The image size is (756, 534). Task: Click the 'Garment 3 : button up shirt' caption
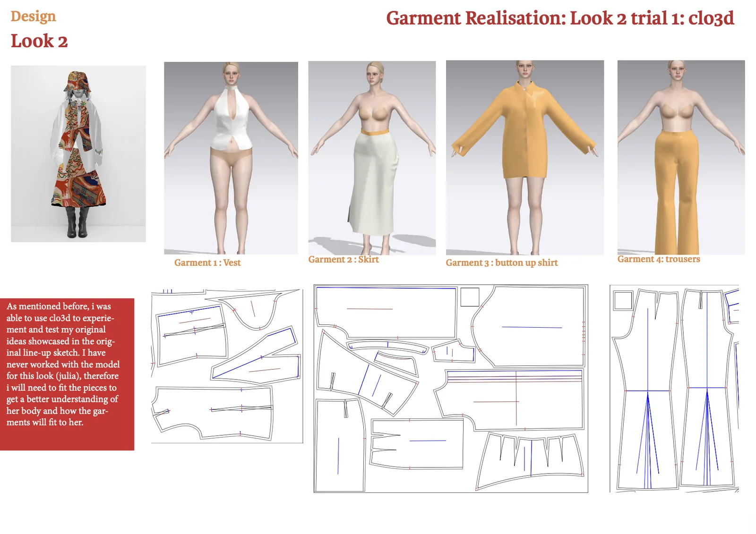(x=502, y=263)
